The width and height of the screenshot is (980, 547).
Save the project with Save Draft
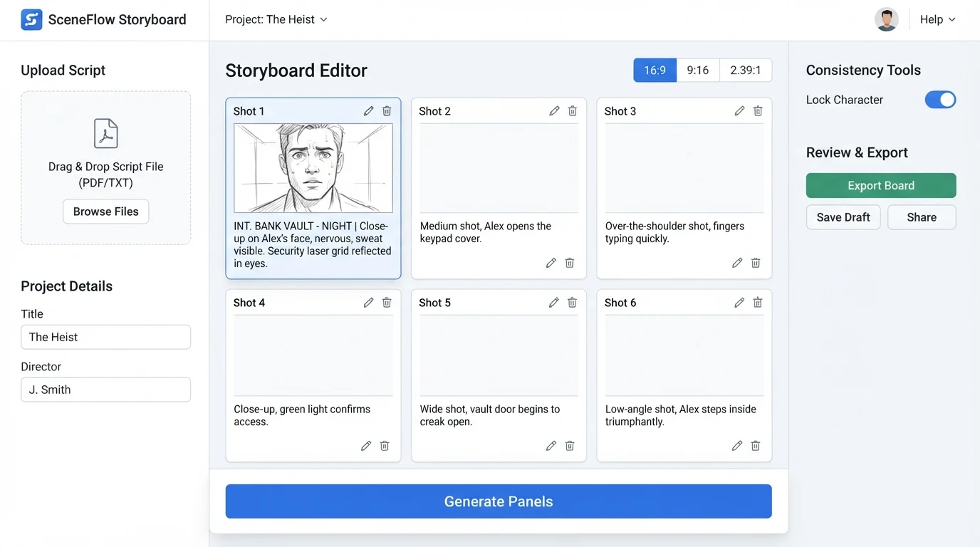843,217
